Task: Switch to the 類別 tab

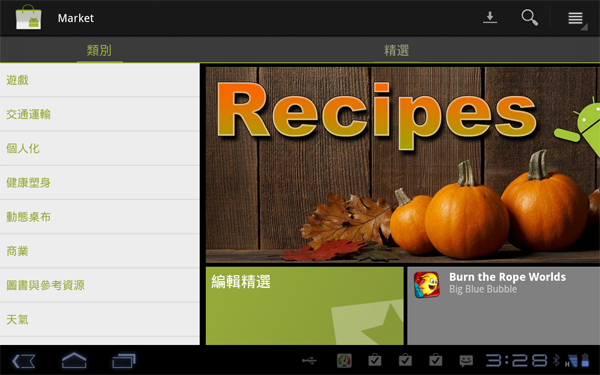Action: 99,50
